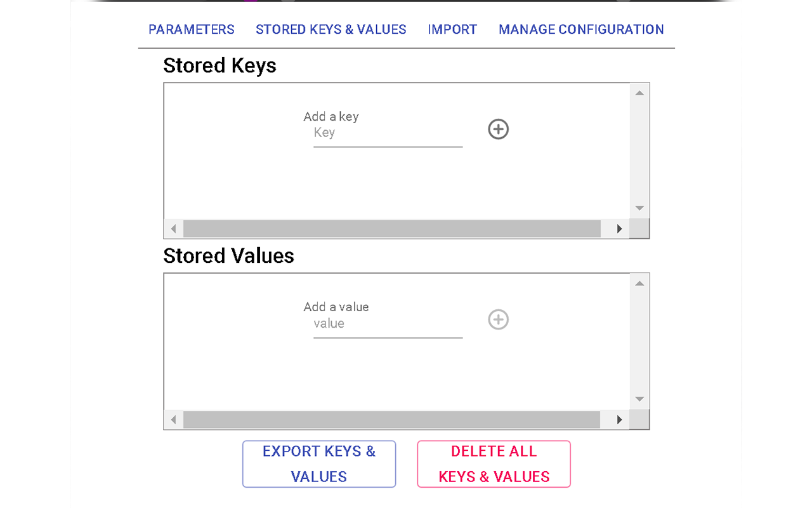Viewport: 812px width, 508px height.
Task: Click up arrow in Stored Keys scrollbar
Action: coord(639,93)
